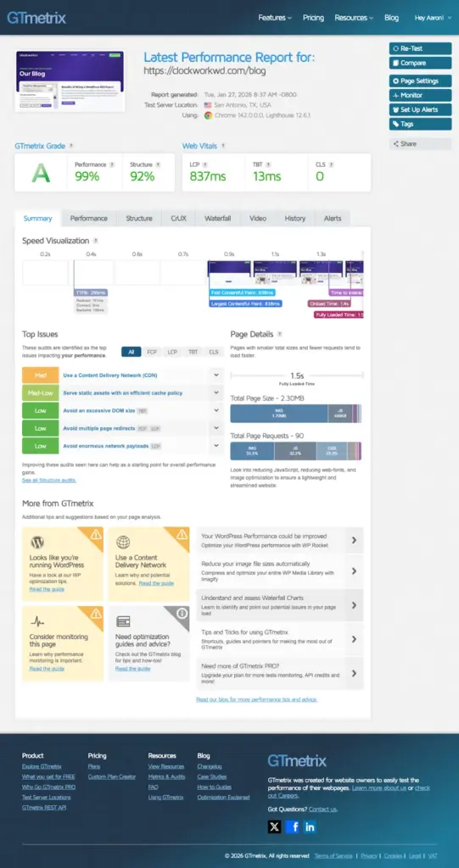Image resolution: width=459 pixels, height=868 pixels.
Task: Open the CrUX tab
Action: 178,219
